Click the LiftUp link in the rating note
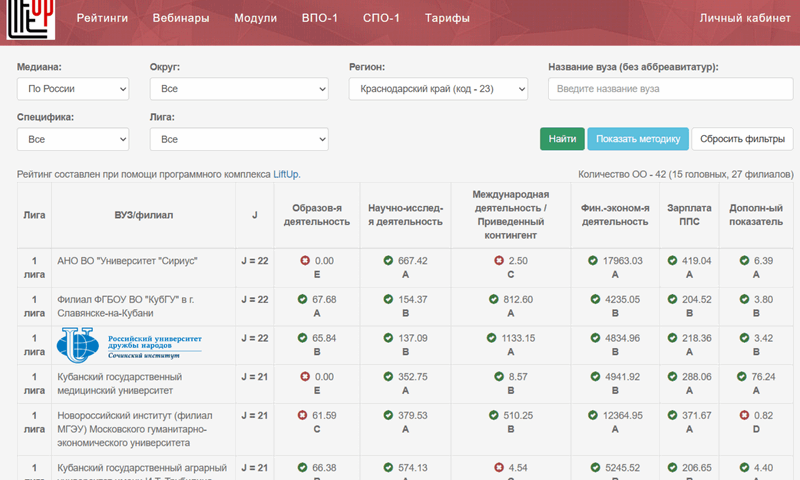Image resolution: width=800 pixels, height=480 pixels. coord(286,174)
